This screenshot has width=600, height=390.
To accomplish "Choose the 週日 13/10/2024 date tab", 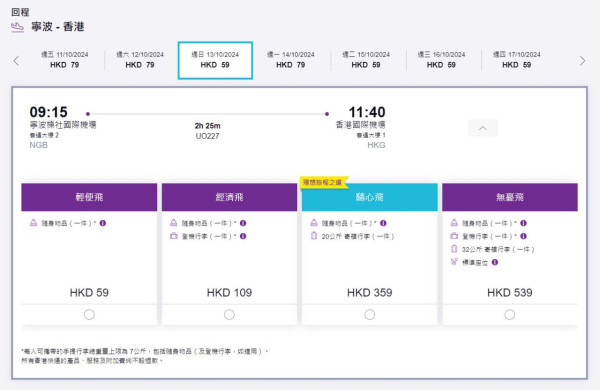I will (215, 60).
